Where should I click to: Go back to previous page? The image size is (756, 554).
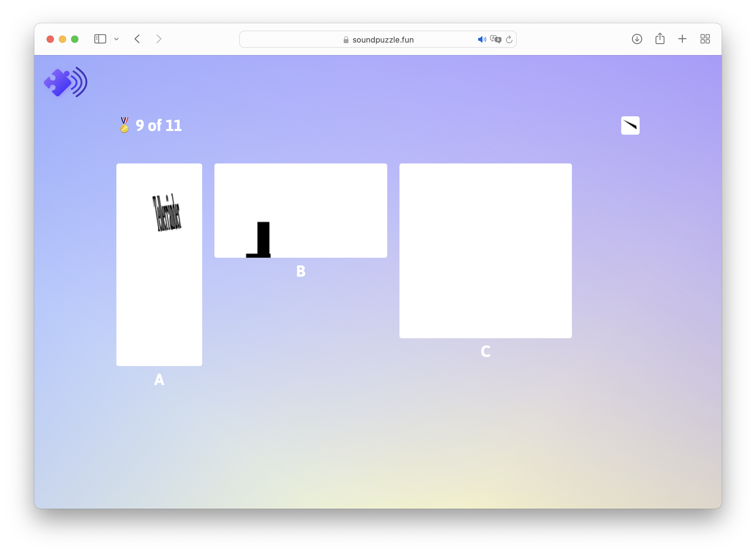[137, 39]
